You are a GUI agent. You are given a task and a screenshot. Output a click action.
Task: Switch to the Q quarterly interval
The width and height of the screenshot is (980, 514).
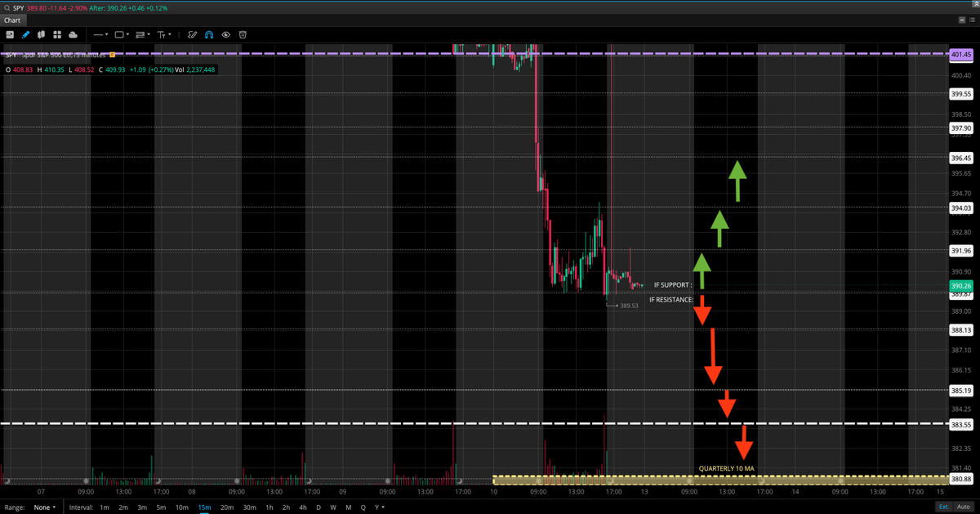tap(363, 507)
